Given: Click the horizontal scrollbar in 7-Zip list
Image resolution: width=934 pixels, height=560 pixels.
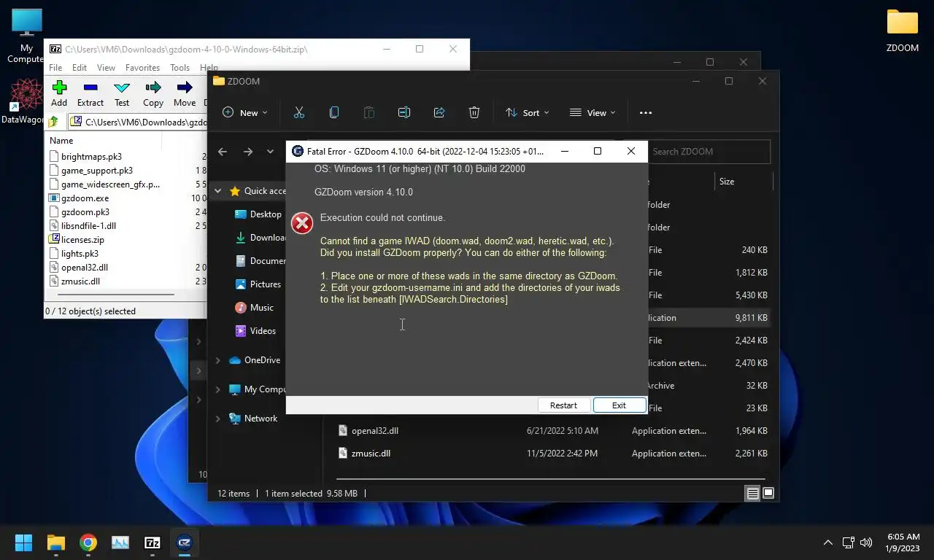Looking at the screenshot, I should pyautogui.click(x=115, y=295).
